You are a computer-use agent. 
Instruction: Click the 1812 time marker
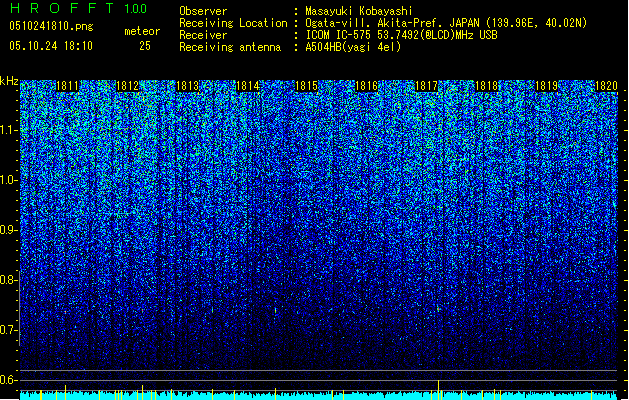click(127, 86)
